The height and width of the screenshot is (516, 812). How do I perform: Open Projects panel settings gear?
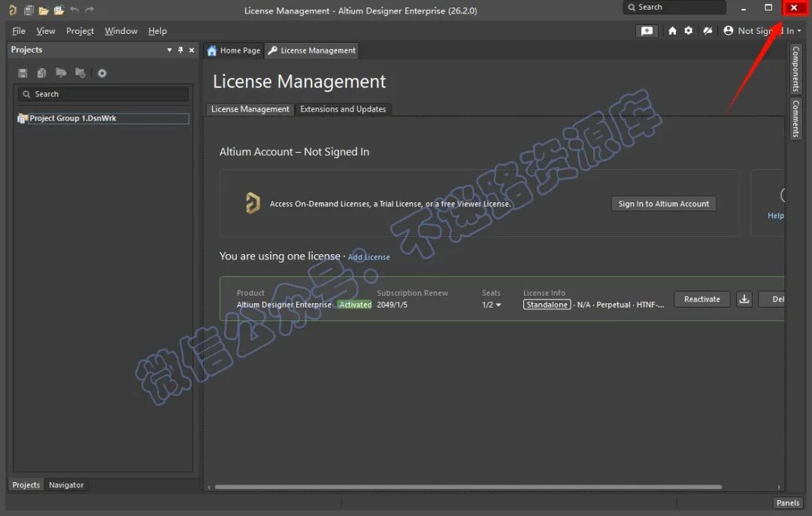[102, 73]
